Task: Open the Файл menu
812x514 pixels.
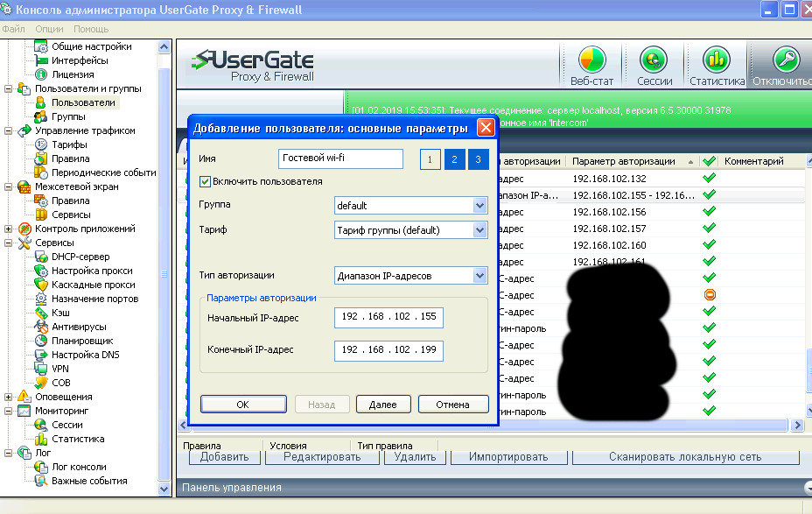Action: (13, 29)
